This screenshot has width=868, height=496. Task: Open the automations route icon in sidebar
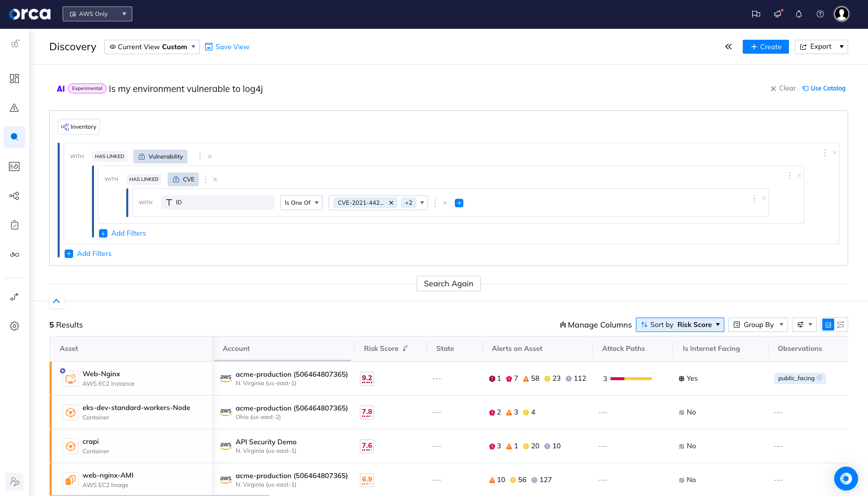14,297
